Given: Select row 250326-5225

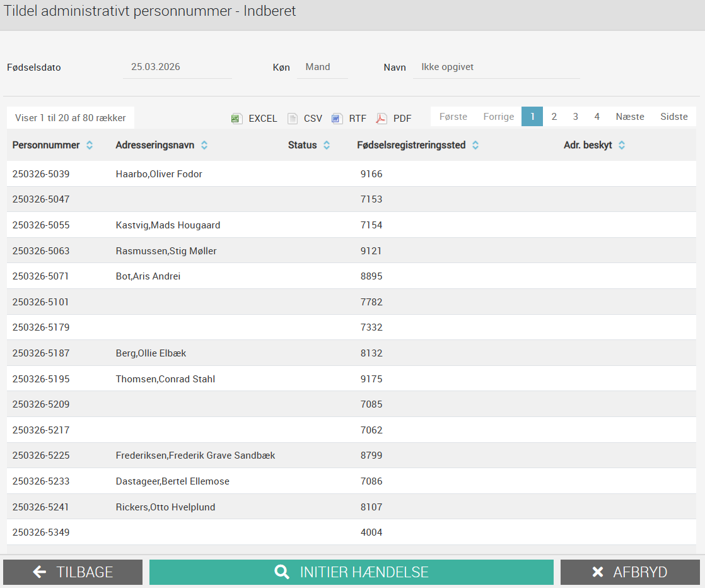Looking at the screenshot, I should point(352,456).
